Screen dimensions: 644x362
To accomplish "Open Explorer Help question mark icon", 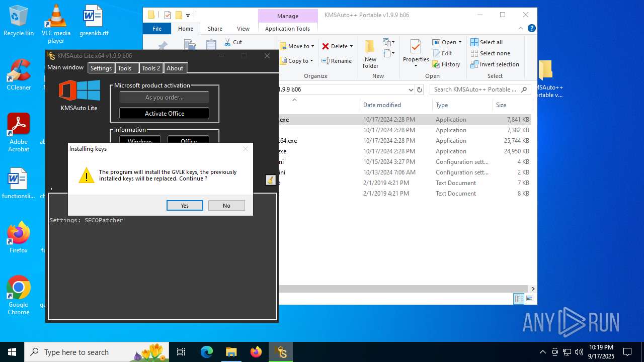I will (531, 29).
